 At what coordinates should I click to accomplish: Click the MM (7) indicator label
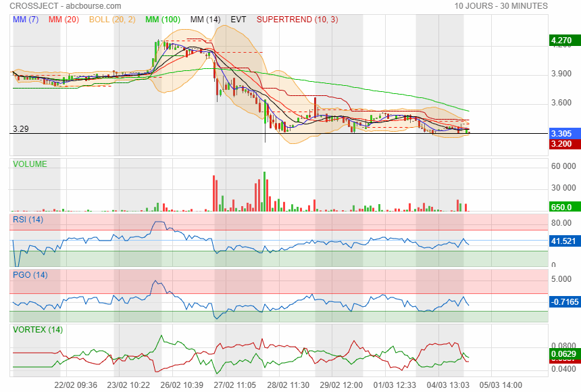tap(26, 20)
